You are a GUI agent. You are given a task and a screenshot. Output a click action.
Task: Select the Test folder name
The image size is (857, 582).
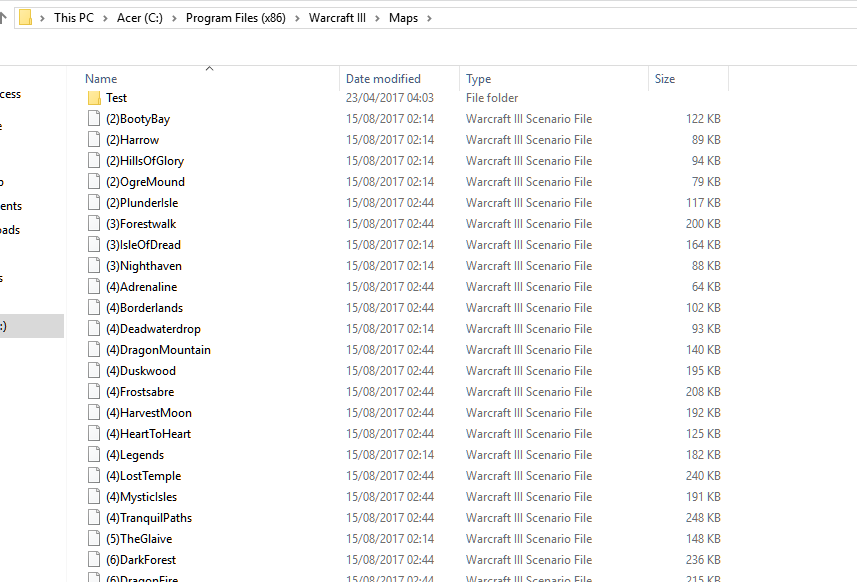click(x=116, y=98)
